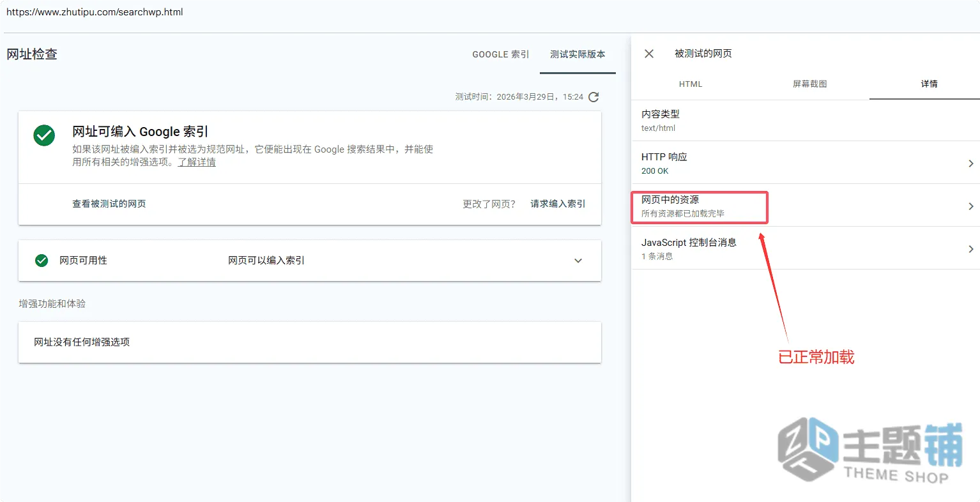Select the 详情 tab

coord(930,84)
